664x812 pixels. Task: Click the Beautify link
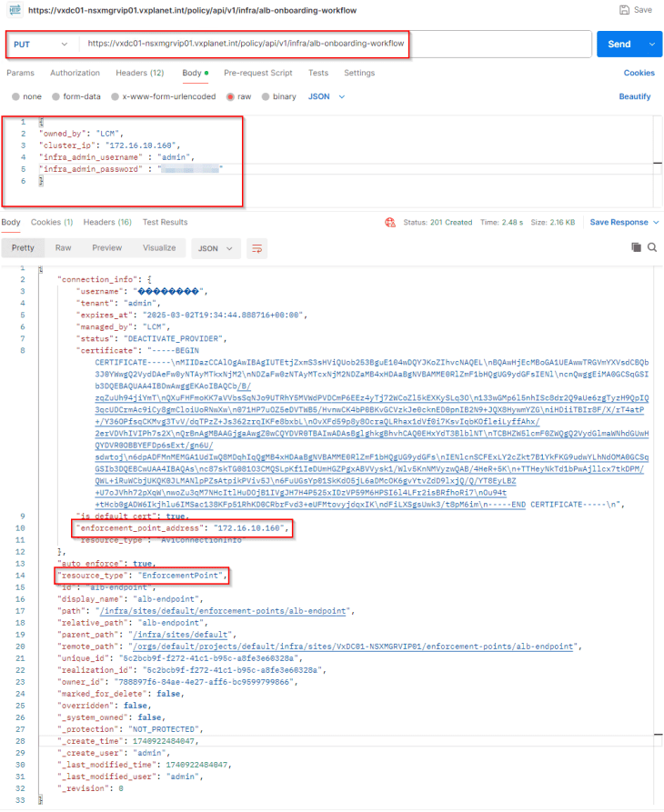[x=635, y=96]
